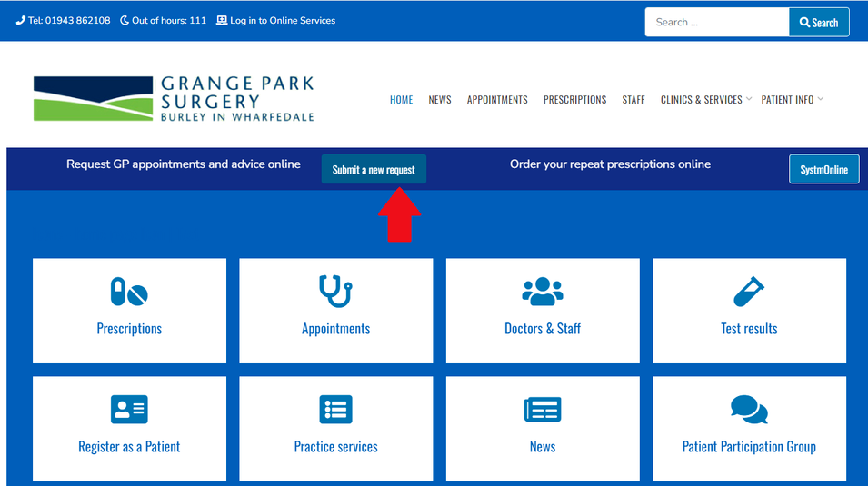
Task: Click the moon icon for out of hours
Action: (125, 21)
